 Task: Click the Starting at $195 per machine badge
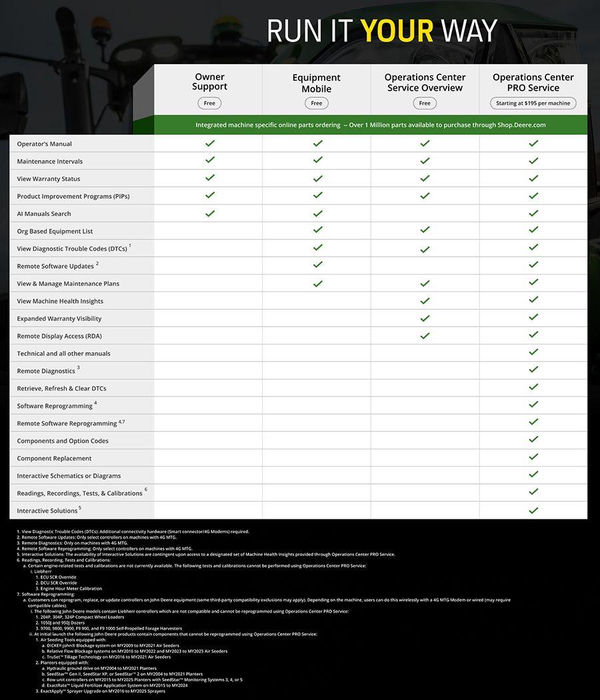(x=533, y=103)
